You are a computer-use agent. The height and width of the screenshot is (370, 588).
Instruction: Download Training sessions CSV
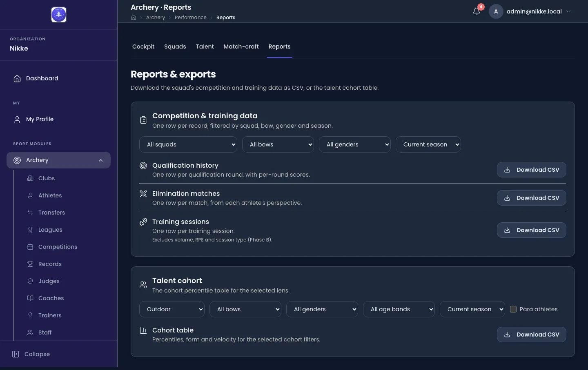pyautogui.click(x=532, y=230)
